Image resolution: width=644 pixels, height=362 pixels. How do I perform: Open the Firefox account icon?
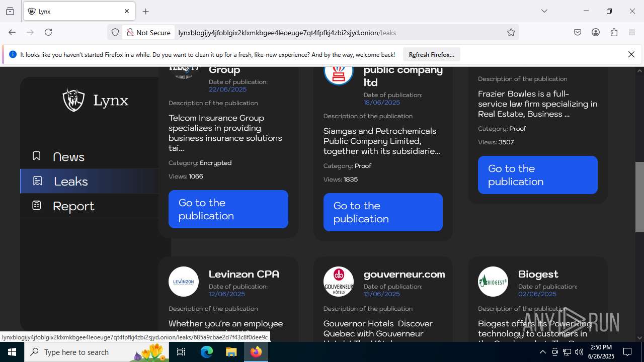pyautogui.click(x=596, y=32)
